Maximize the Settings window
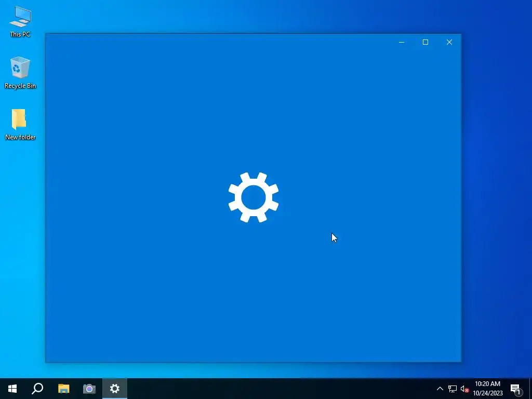The image size is (532, 399). (425, 42)
